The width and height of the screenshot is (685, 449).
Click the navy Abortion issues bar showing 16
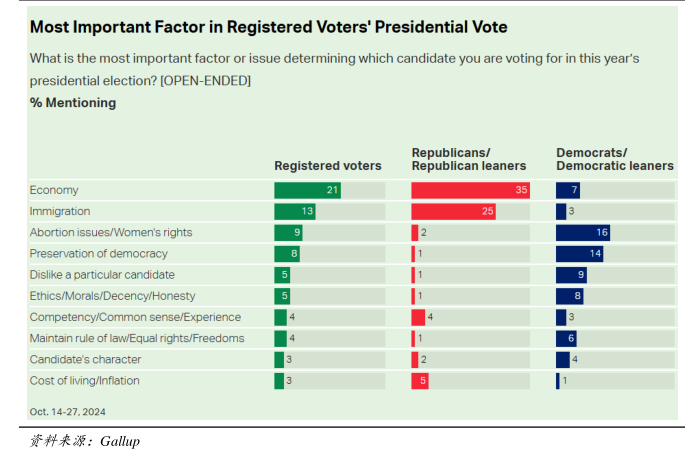pyautogui.click(x=582, y=232)
